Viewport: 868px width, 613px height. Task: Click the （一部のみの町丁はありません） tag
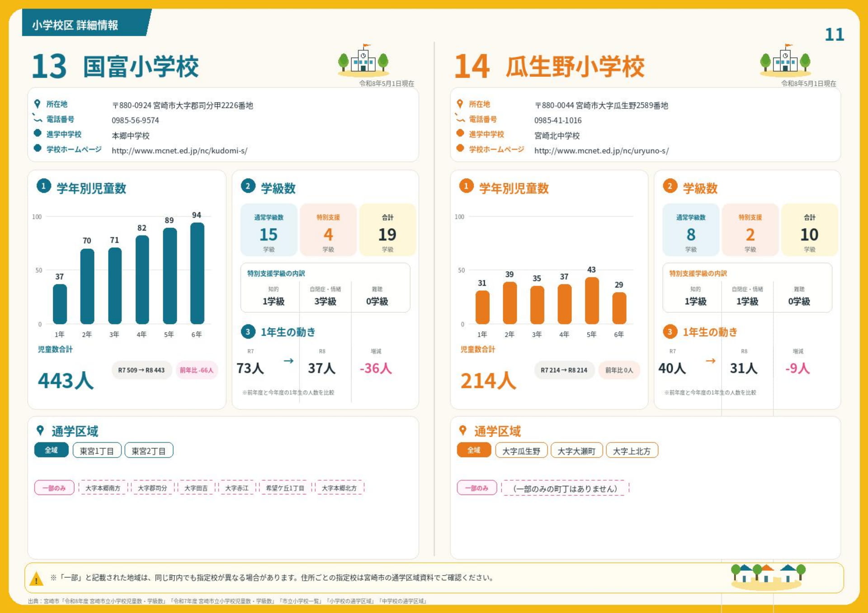click(x=565, y=488)
